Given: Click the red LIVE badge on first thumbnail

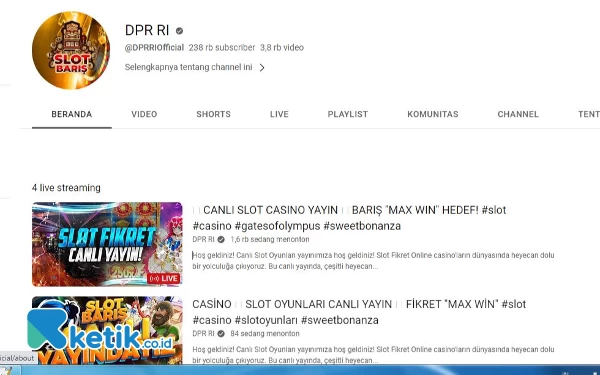Looking at the screenshot, I should pyautogui.click(x=164, y=279).
